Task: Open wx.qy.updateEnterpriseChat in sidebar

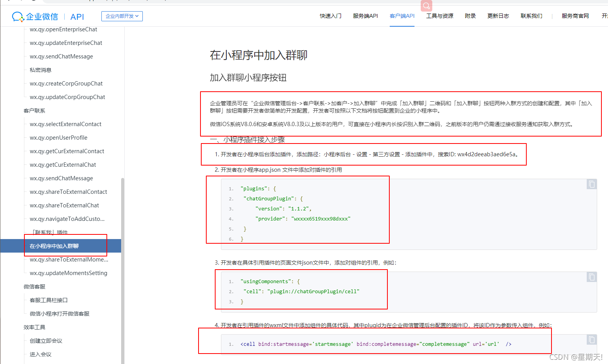Action: point(66,43)
